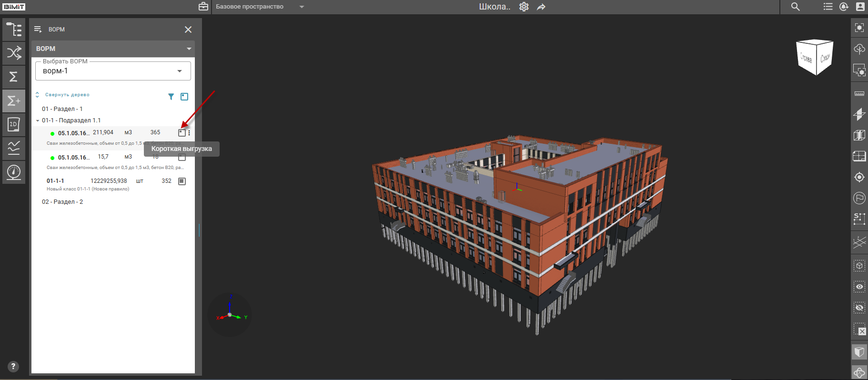Click the cloud upload tool icon
Screen dimensions: 868x380
click(859, 49)
